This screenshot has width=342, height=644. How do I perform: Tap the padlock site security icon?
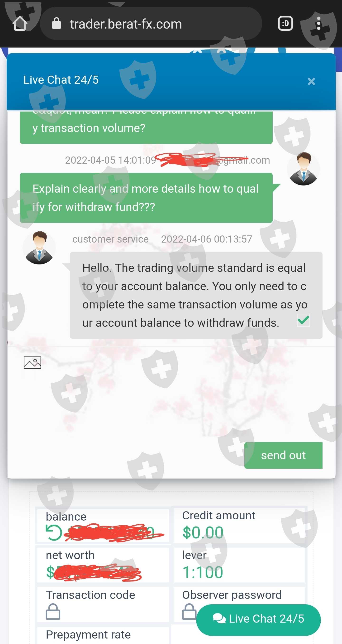pyautogui.click(x=57, y=23)
